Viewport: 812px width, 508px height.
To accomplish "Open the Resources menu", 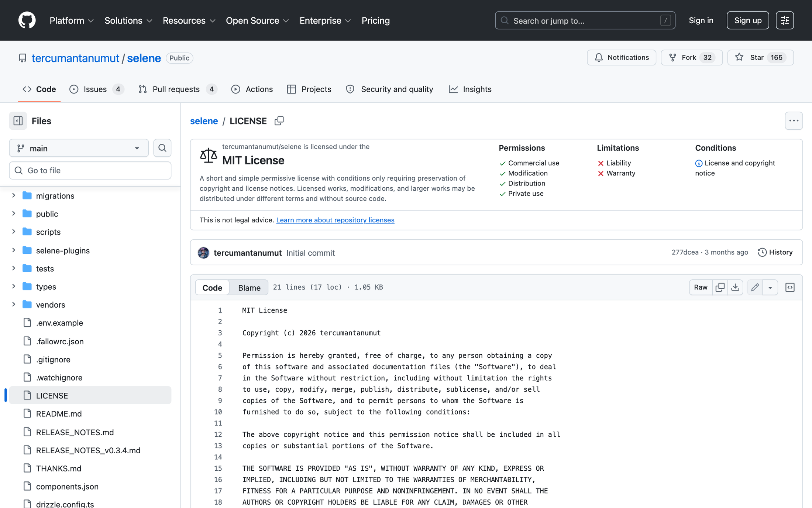I will pos(189,21).
